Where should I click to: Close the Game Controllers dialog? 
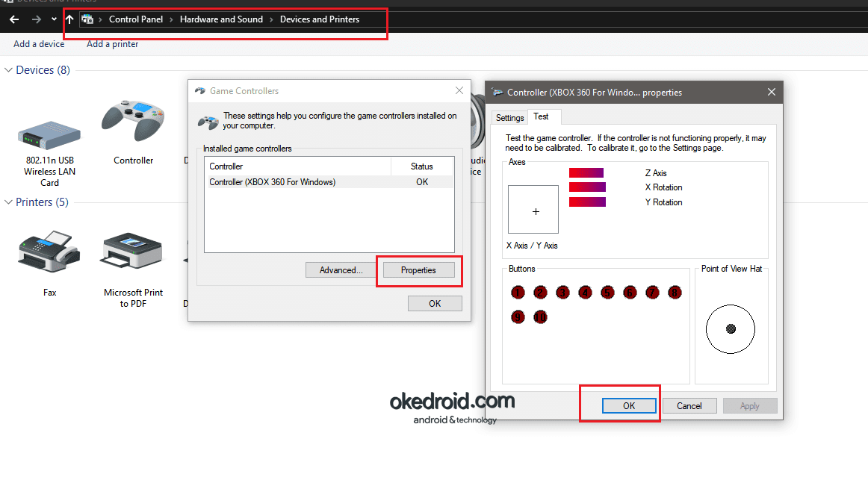459,91
